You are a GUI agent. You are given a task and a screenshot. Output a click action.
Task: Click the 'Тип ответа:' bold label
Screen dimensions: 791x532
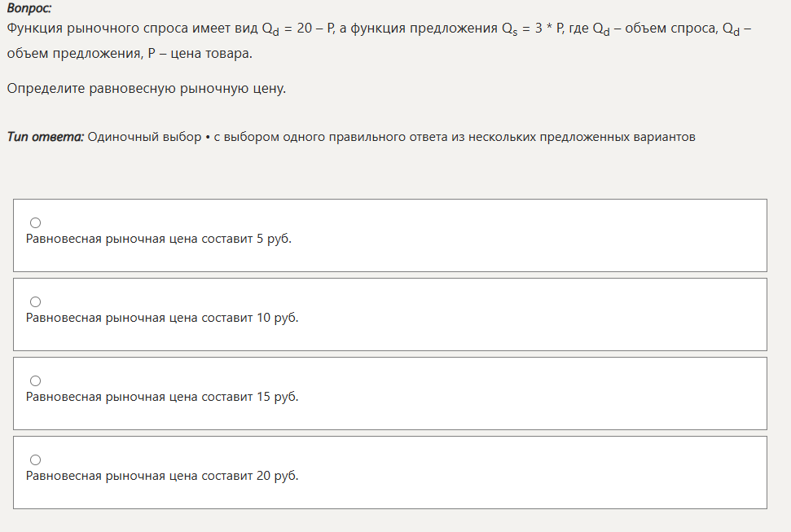45,137
